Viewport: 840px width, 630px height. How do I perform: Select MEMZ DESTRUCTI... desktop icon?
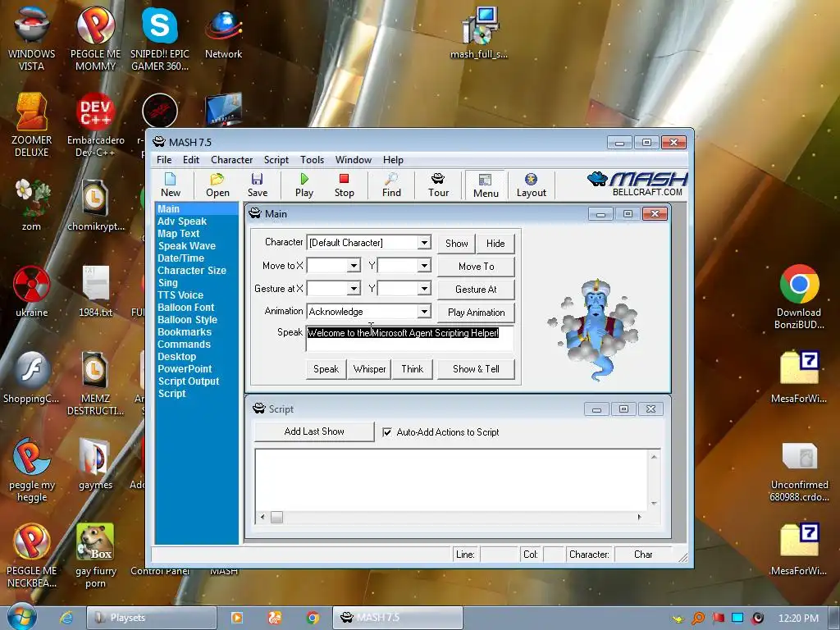(x=95, y=384)
